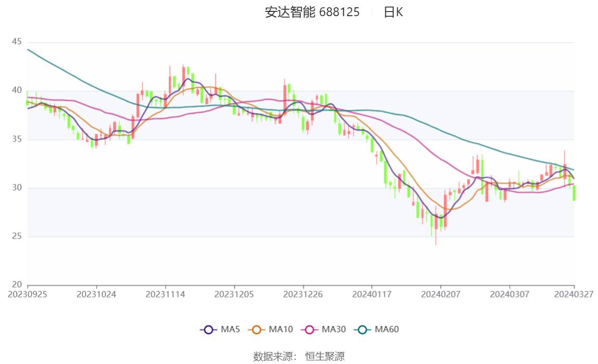Screen dimensions: 598x364
Task: Select the 20240327 date label on the axis
Action: (x=574, y=294)
